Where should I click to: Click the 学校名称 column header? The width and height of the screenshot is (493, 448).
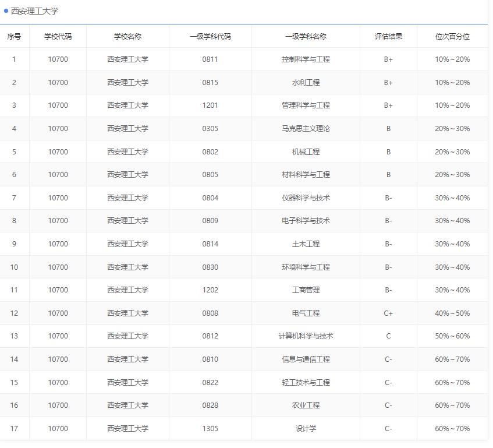point(127,36)
